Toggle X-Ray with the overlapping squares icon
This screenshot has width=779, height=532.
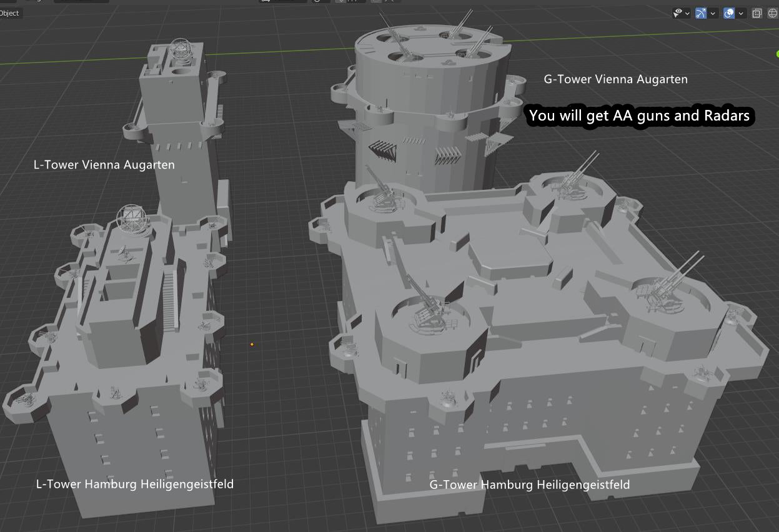[757, 12]
